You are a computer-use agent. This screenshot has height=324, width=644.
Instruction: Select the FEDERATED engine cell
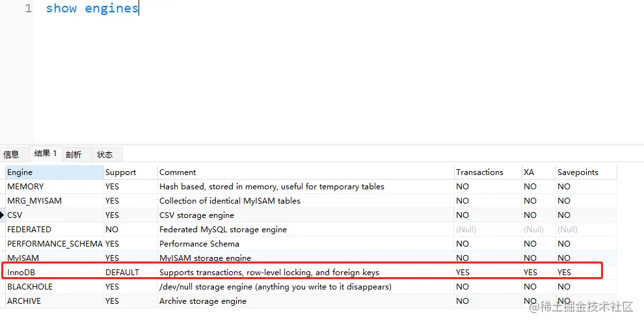(29, 230)
